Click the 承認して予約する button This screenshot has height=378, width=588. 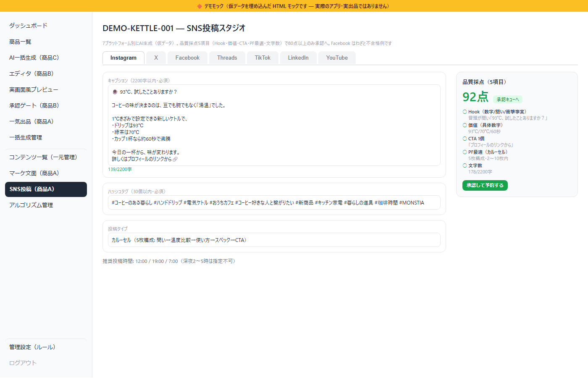(x=485, y=185)
